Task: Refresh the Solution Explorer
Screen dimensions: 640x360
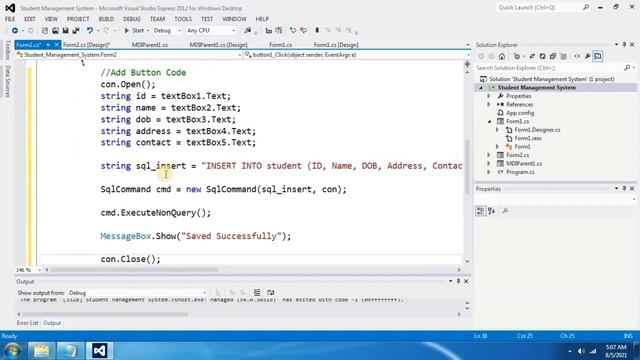Action: 542,56
